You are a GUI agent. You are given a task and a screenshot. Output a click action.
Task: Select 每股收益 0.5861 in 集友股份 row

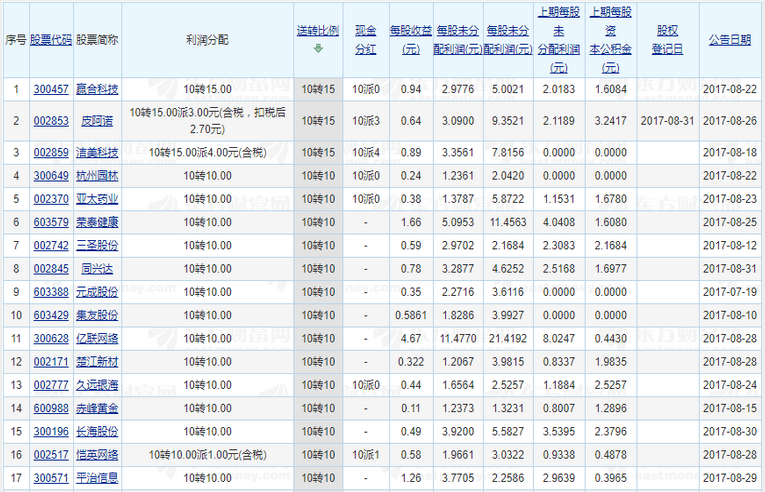point(411,315)
